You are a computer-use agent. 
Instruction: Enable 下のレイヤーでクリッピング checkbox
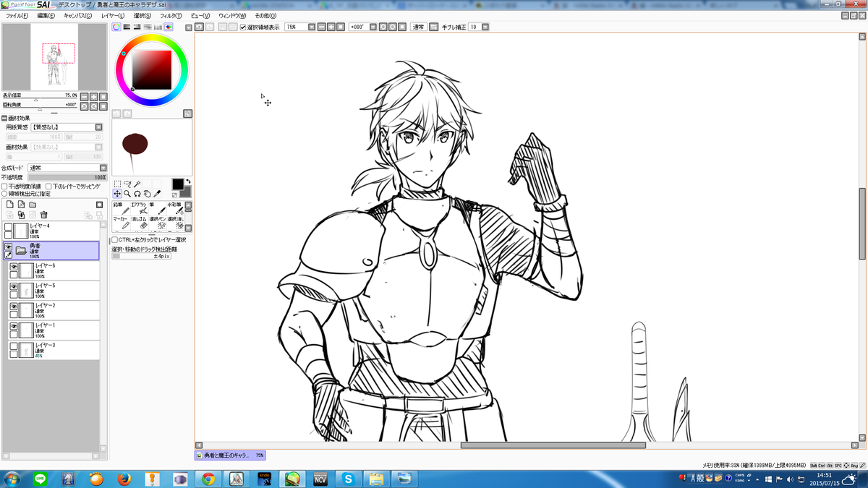pyautogui.click(x=50, y=186)
